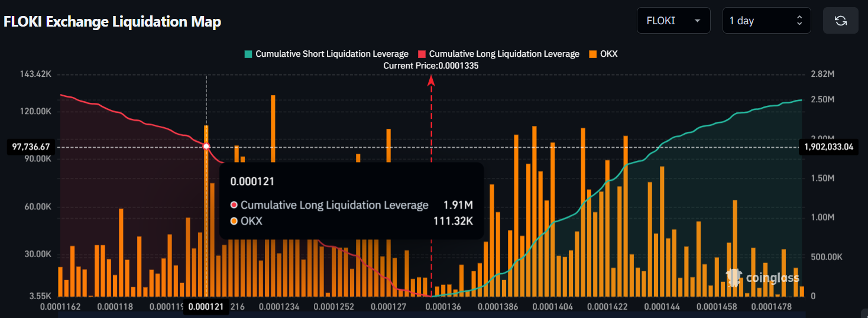Click the 0.000118 x-axis label
868x318 pixels.
click(x=114, y=307)
